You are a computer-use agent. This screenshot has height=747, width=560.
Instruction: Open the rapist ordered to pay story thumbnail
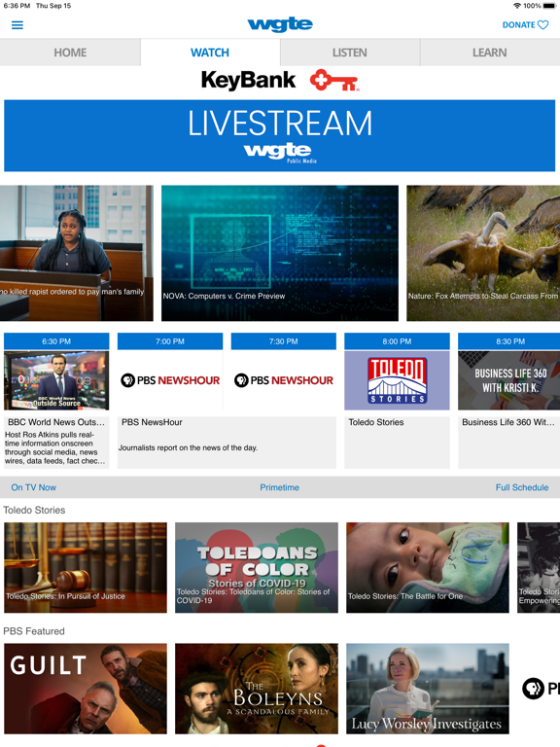[77, 253]
